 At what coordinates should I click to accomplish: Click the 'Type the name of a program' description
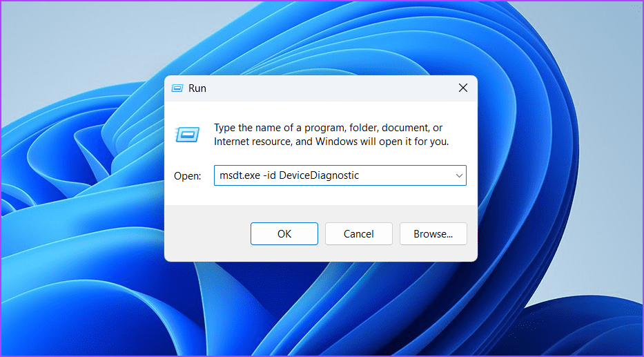pyautogui.click(x=331, y=135)
